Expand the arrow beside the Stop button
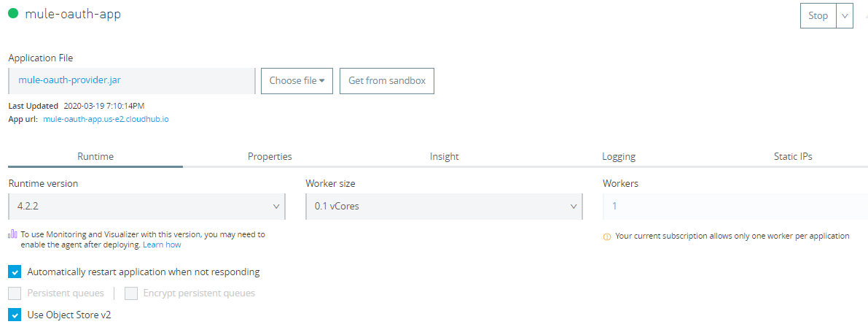The height and width of the screenshot is (327, 868). click(x=844, y=15)
